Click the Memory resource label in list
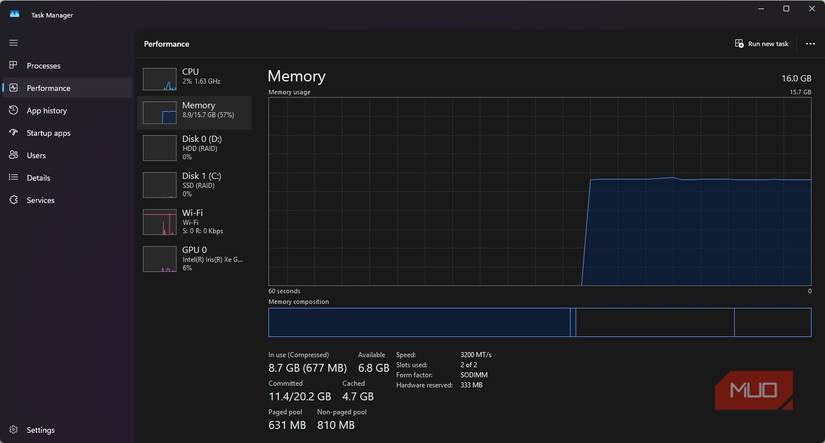The image size is (825, 443). 198,105
